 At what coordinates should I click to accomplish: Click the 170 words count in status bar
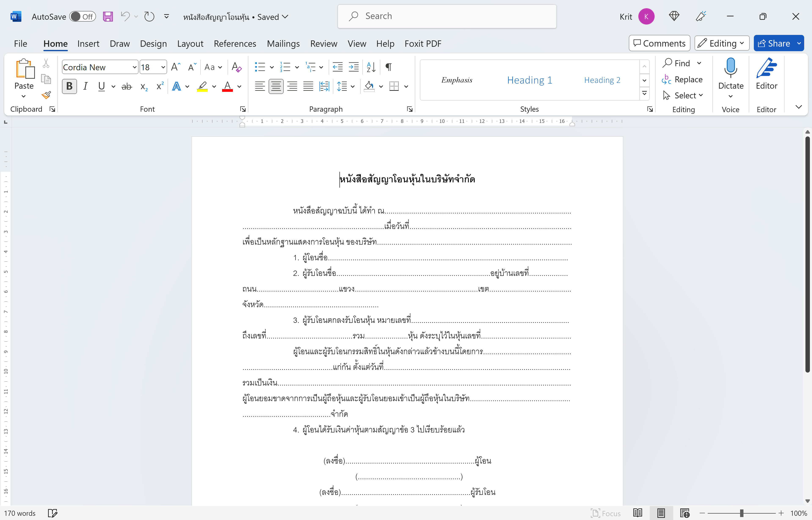[20, 513]
